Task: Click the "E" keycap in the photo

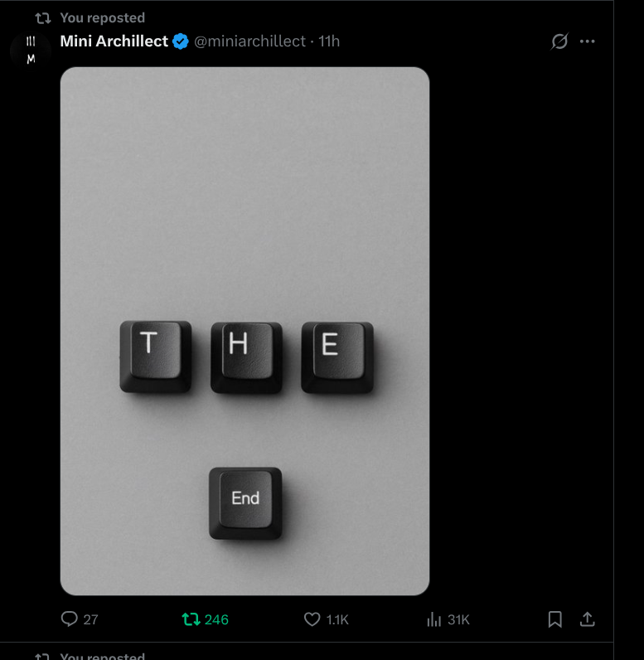Action: (x=337, y=356)
